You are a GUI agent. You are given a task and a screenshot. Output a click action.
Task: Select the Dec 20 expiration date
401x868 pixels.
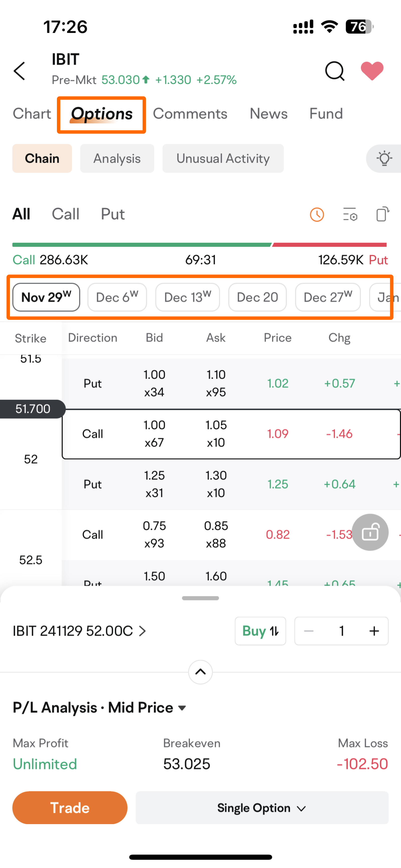257,297
